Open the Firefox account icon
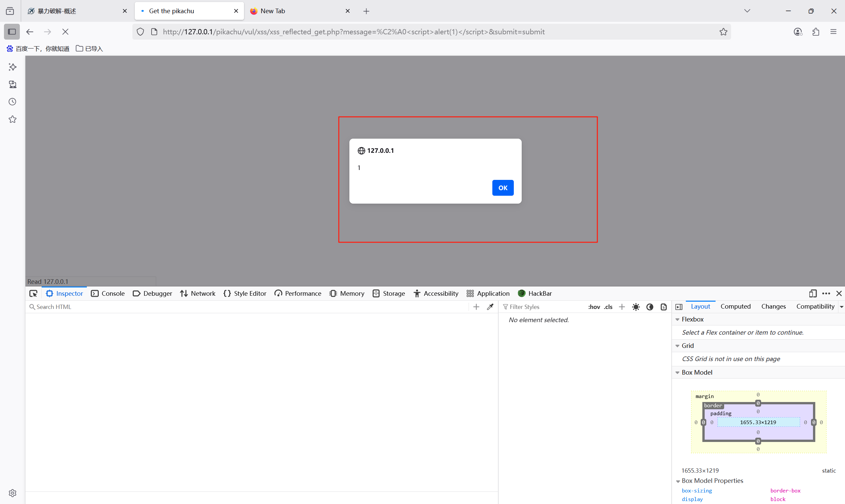 coord(798,32)
